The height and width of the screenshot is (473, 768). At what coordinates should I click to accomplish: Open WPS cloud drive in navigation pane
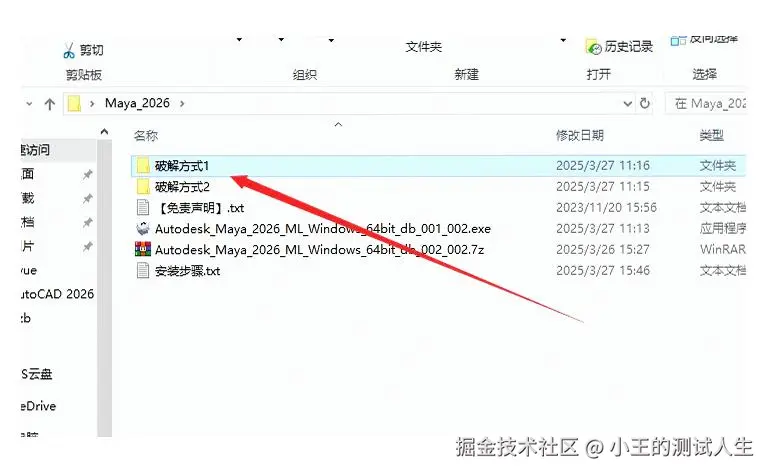point(37,375)
